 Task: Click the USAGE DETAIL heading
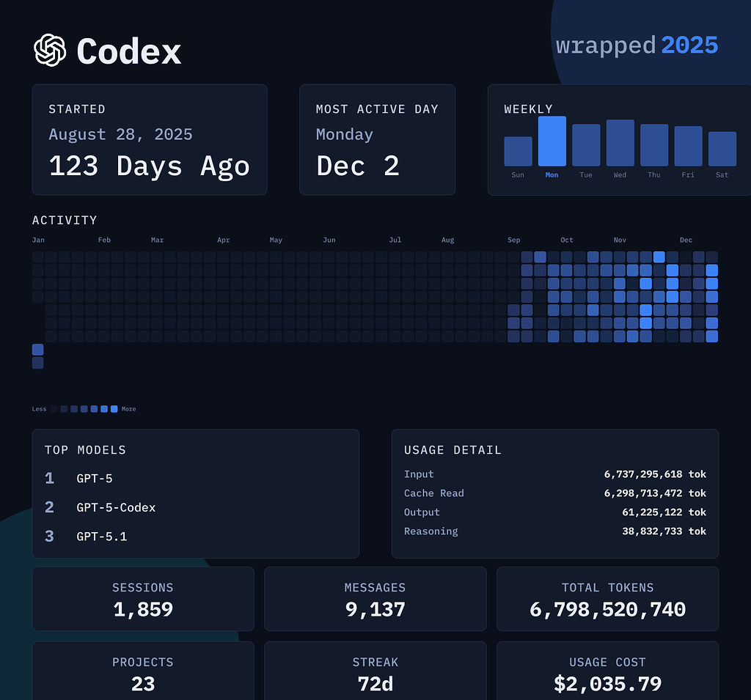(x=453, y=450)
